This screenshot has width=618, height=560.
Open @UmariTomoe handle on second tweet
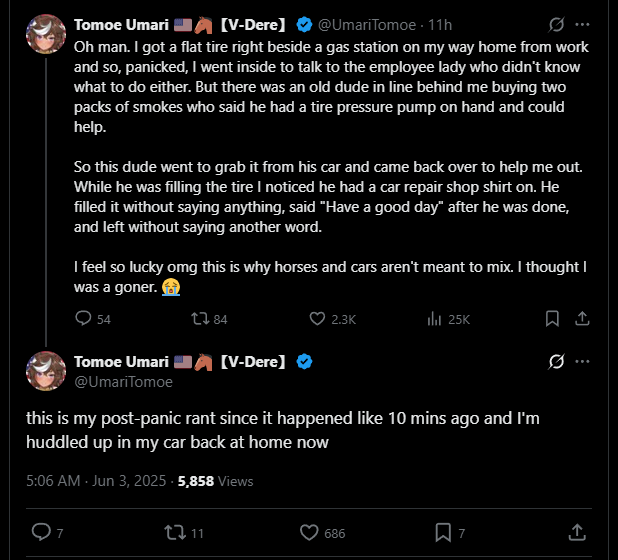click(x=123, y=381)
